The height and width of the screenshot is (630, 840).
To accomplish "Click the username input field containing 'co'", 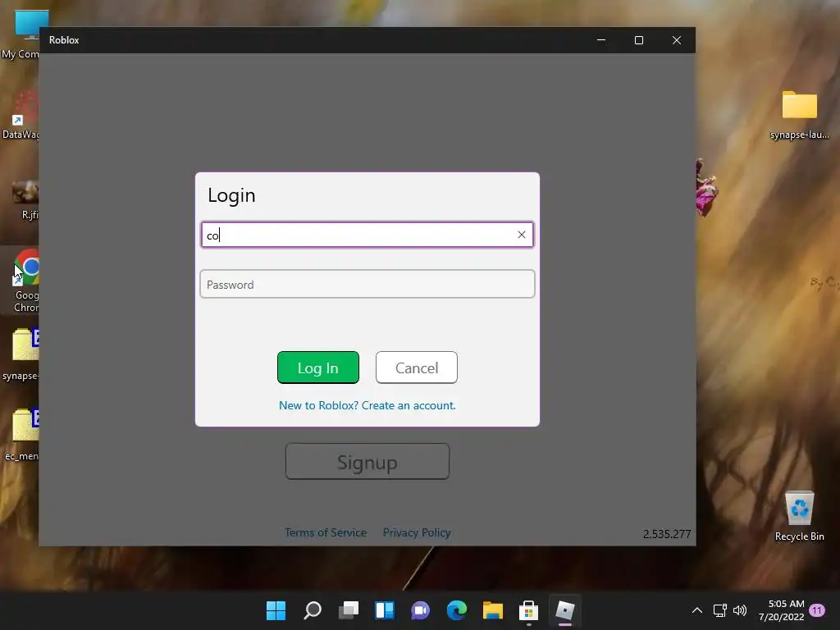I will point(367,235).
